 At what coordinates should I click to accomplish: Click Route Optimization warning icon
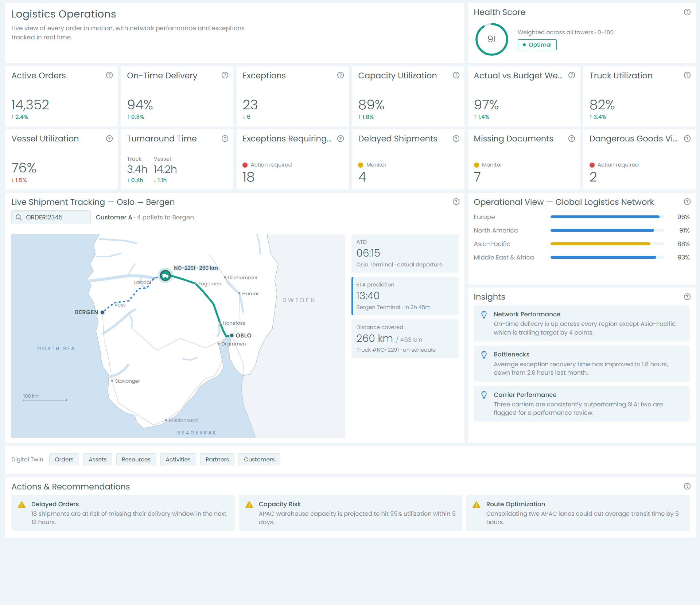477,504
